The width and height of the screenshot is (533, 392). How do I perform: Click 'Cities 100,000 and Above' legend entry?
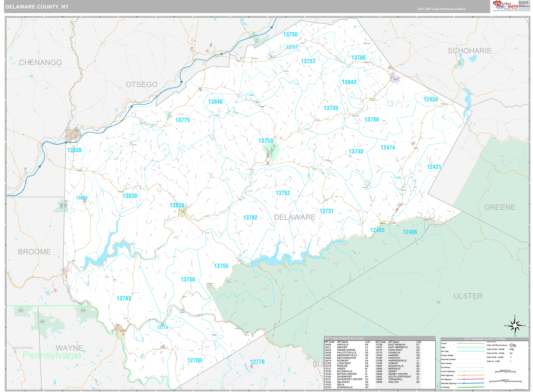pos(497,345)
